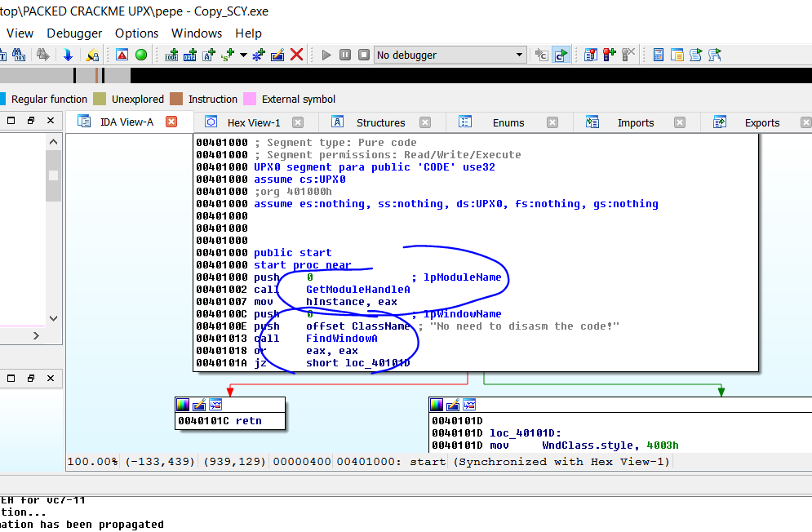Screen dimensions: 812x532
Task: Switch to the Hex View-1 tab
Action: pos(253,122)
